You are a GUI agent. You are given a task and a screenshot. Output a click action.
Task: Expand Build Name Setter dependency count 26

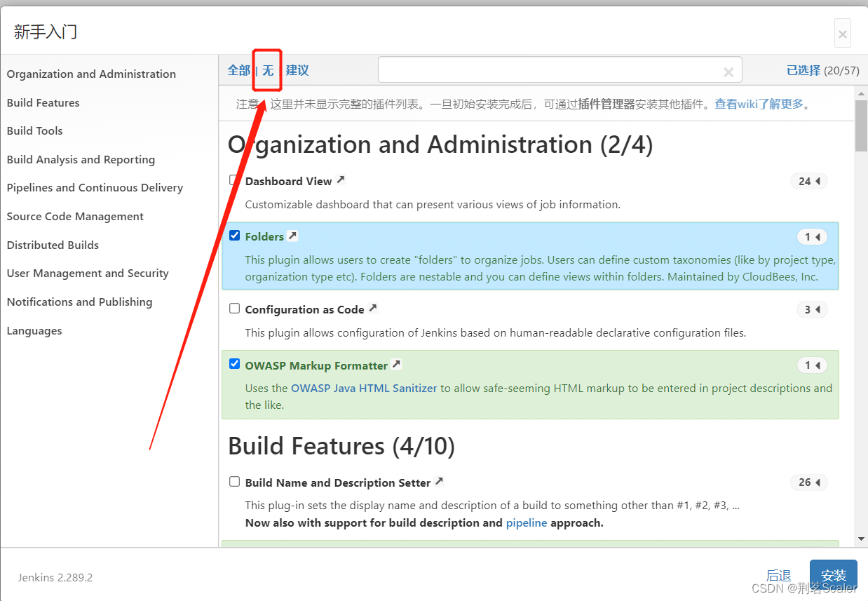pos(809,482)
